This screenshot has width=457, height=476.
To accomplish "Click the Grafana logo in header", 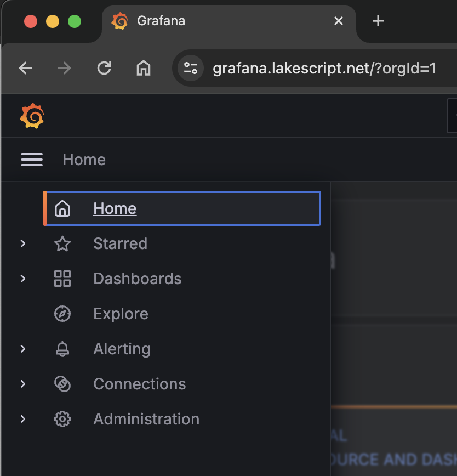I will tap(32, 116).
